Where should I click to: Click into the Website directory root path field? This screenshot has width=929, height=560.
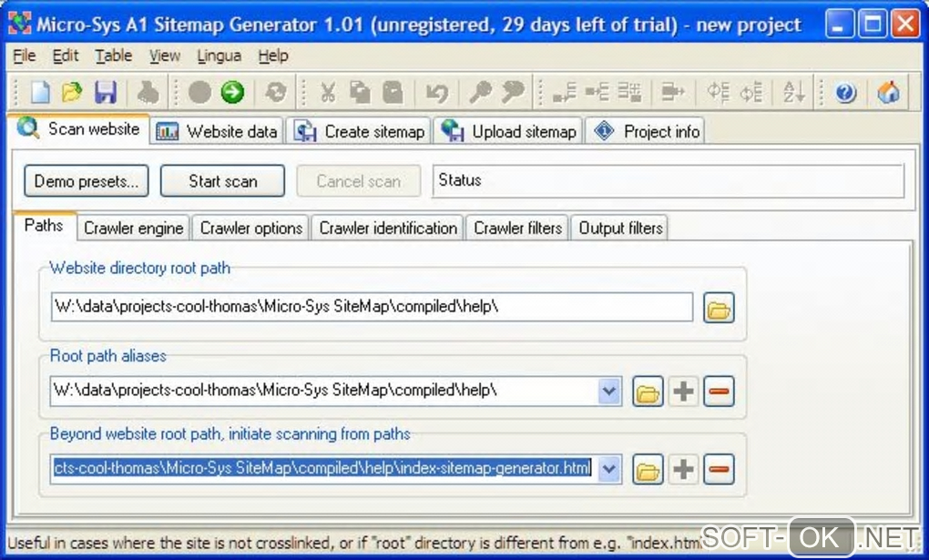[x=373, y=307]
